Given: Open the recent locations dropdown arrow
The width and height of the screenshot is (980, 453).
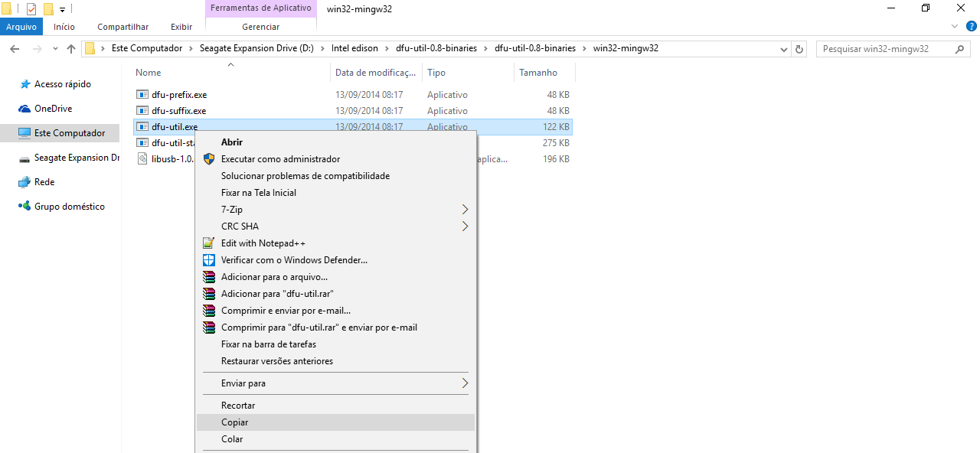Looking at the screenshot, I should pyautogui.click(x=55, y=49).
